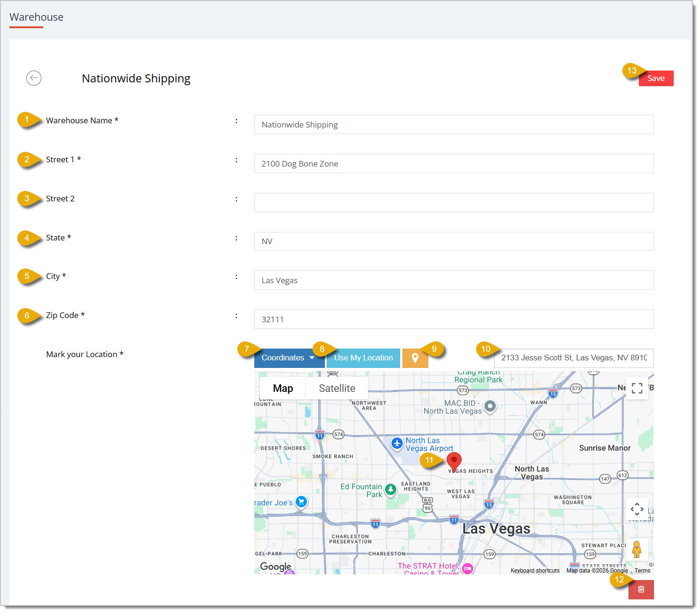Click the NORTHWEST AREA map label
Viewport: 700px width, 613px height.
369,406
